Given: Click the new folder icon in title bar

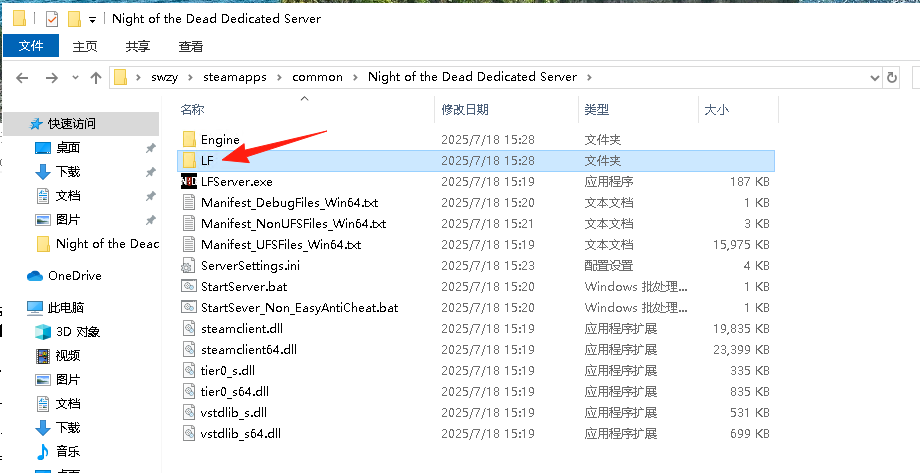Looking at the screenshot, I should (x=74, y=19).
